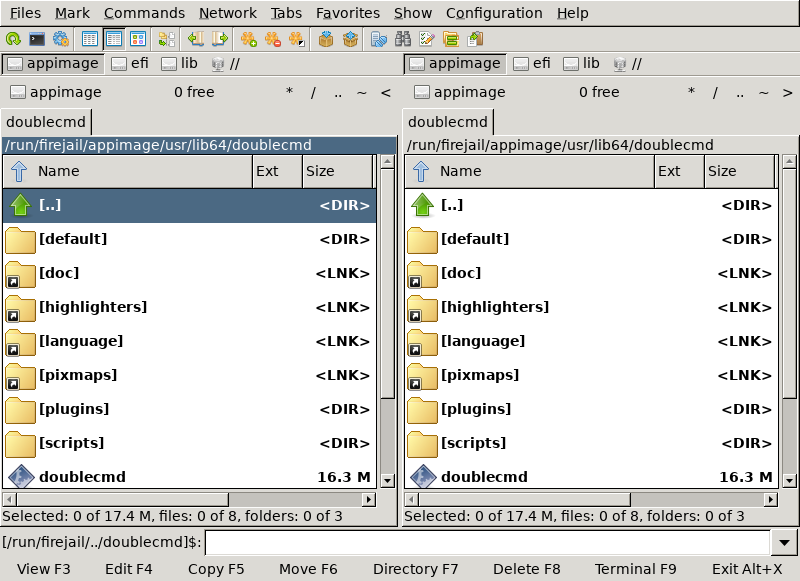Click left panel '*' favorites button

(x=289, y=92)
